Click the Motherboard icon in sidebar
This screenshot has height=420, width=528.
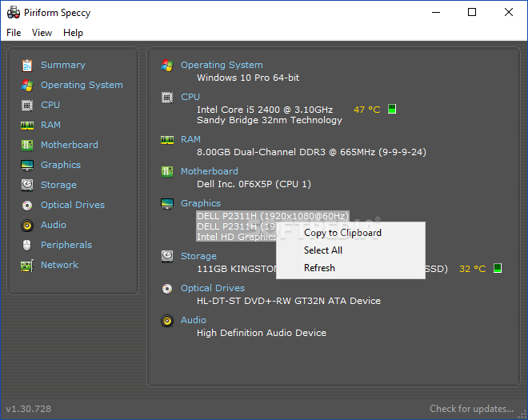[x=27, y=146]
